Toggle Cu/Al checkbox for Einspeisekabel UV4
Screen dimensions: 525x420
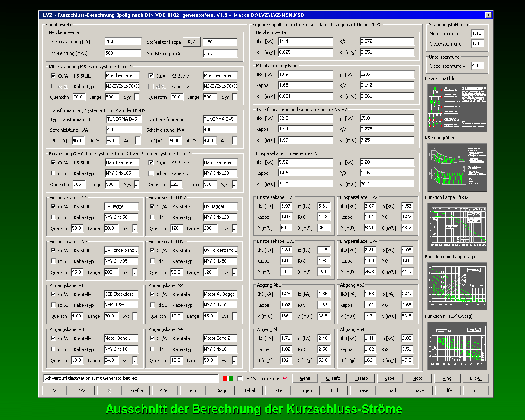pos(152,251)
